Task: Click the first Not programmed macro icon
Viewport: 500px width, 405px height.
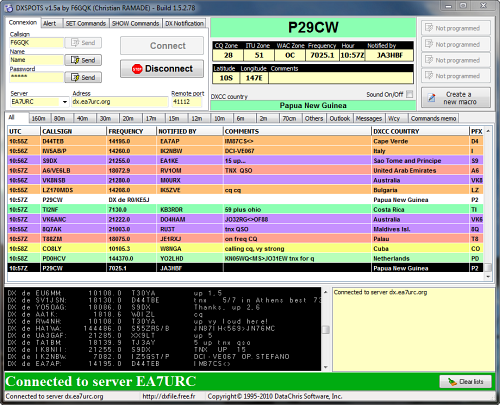Action: pyautogui.click(x=429, y=28)
